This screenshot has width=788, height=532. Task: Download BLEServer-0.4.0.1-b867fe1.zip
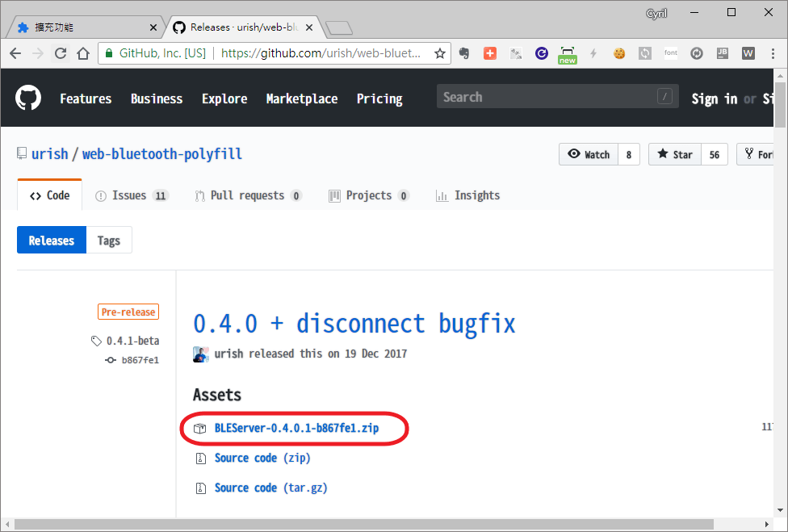(x=296, y=428)
